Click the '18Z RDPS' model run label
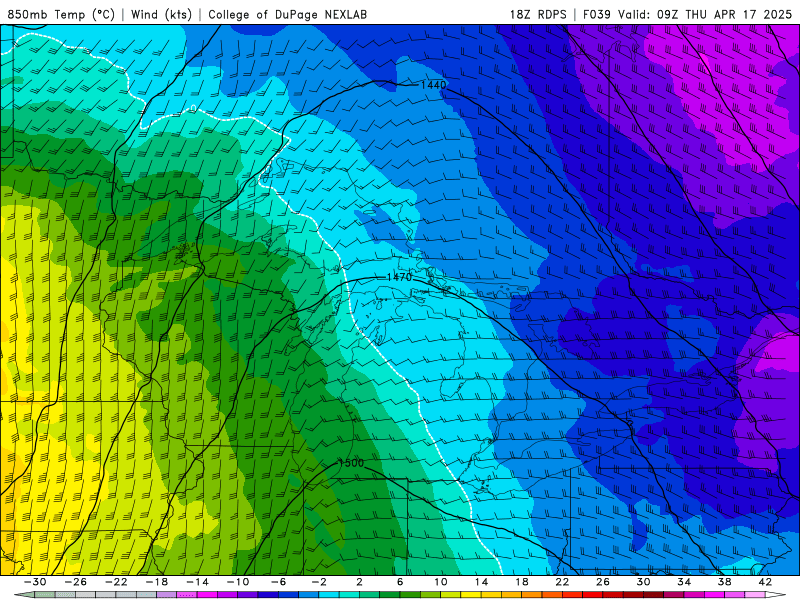800x600 pixels. (538, 14)
